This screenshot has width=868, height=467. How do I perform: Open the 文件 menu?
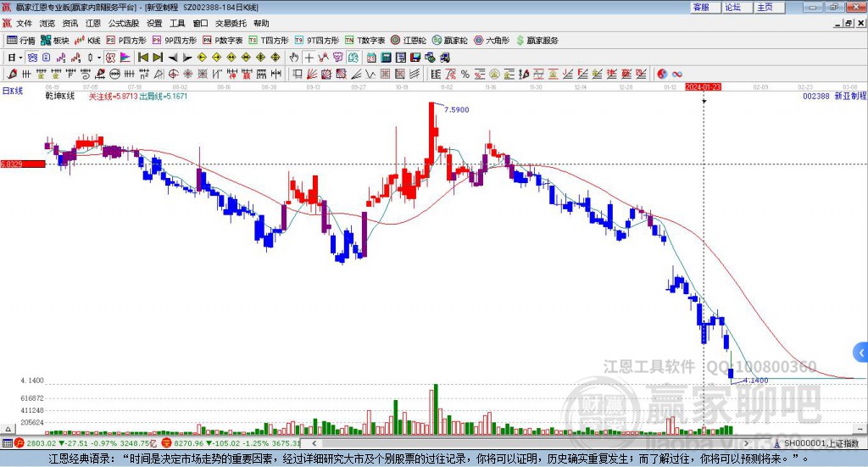click(24, 23)
